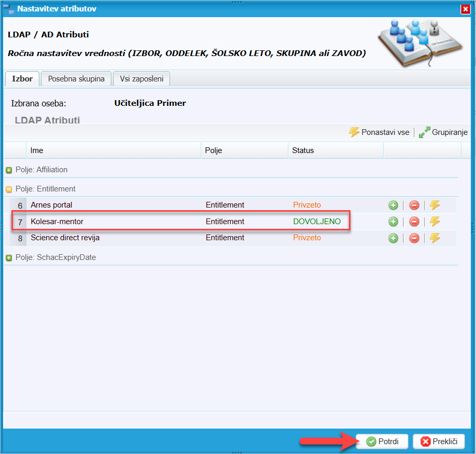Collapse the Polje: Entitlement group

[9, 189]
